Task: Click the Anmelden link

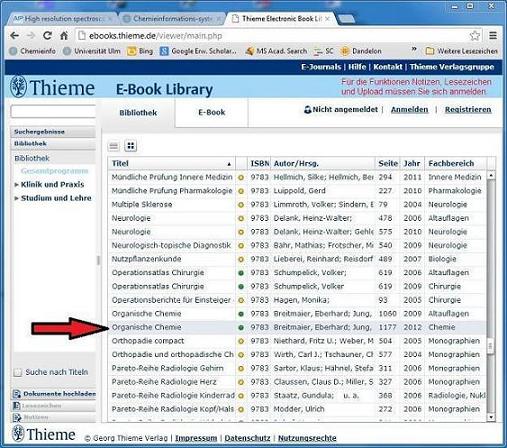Action: (409, 110)
